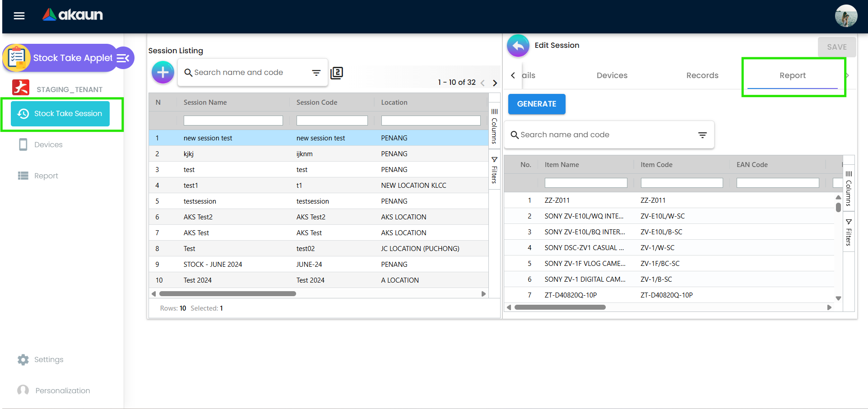Image resolution: width=868 pixels, height=409 pixels.
Task: Go to next page of sessions
Action: (x=495, y=83)
